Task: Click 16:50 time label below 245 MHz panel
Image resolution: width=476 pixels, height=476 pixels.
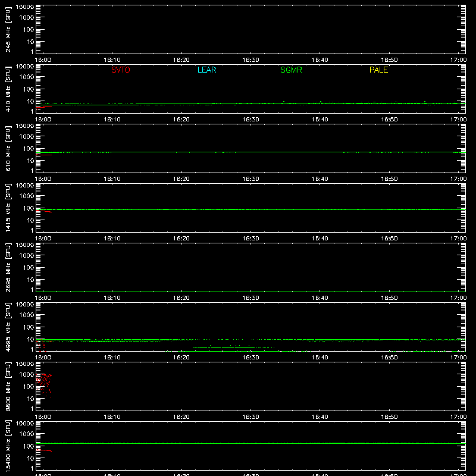Action: coord(389,60)
